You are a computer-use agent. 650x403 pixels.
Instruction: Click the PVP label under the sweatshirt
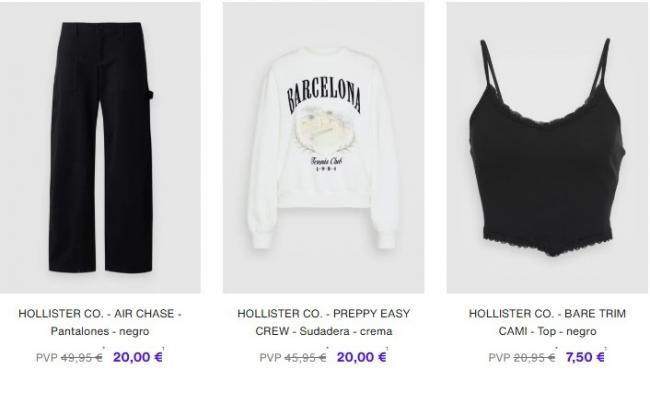pos(270,357)
